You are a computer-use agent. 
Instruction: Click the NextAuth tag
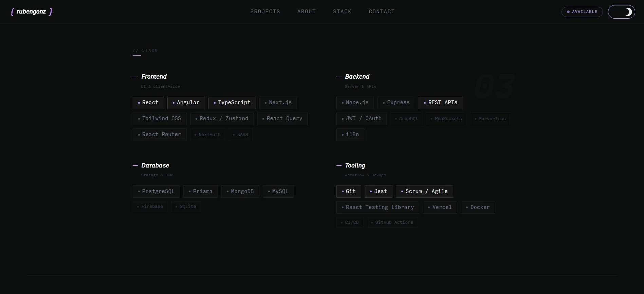(x=207, y=135)
